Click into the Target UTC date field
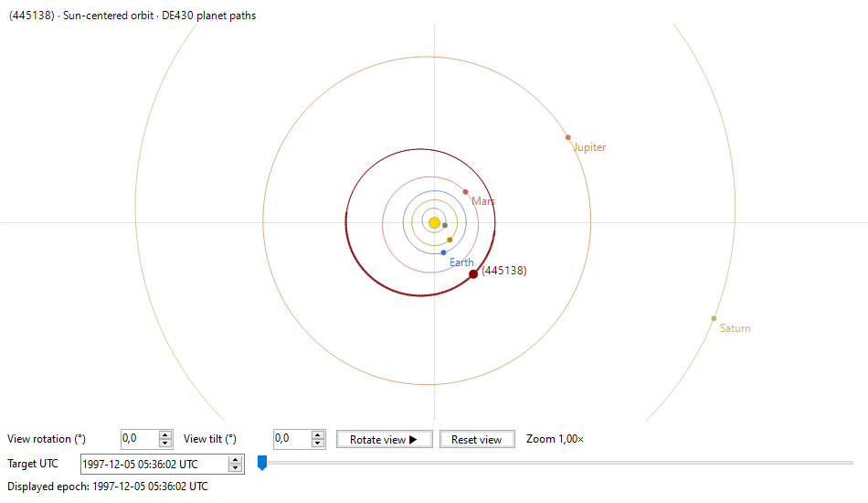Viewport: 868px width, 503px height. 155,465
